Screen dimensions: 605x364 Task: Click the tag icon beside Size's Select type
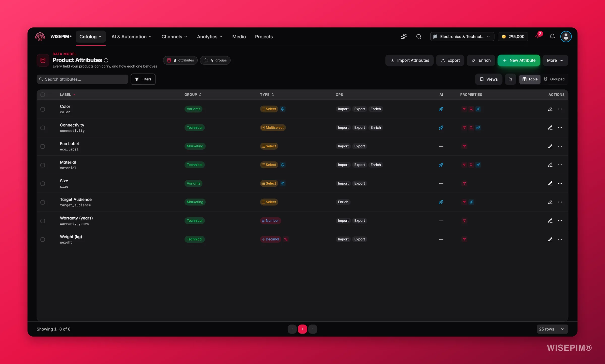click(x=283, y=183)
